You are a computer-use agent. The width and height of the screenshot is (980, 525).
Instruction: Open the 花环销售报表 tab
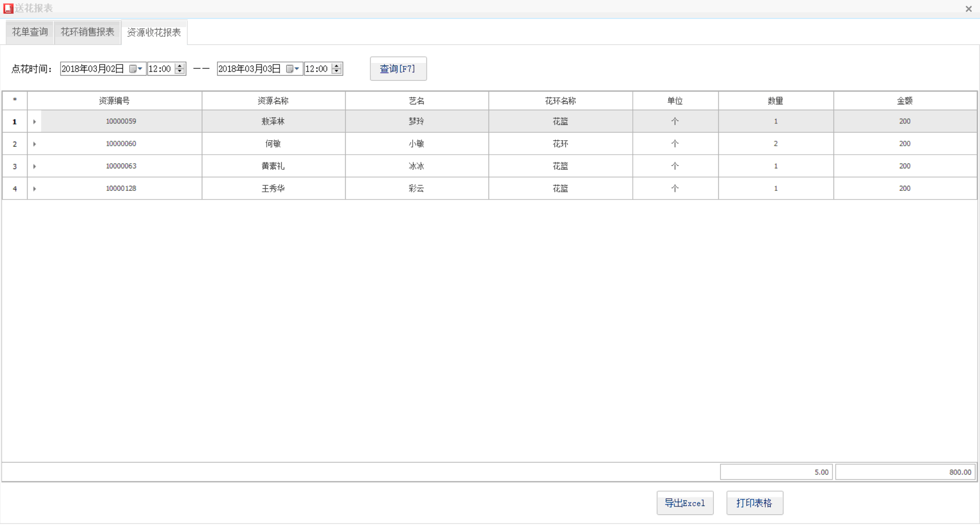point(88,32)
